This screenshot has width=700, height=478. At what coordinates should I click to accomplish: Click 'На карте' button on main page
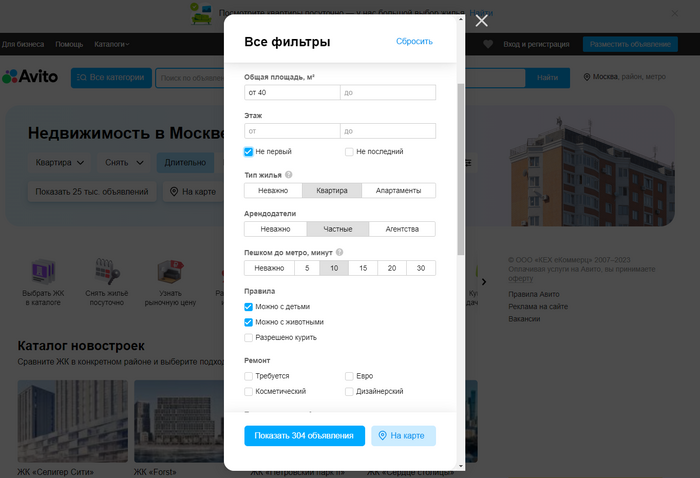click(193, 191)
